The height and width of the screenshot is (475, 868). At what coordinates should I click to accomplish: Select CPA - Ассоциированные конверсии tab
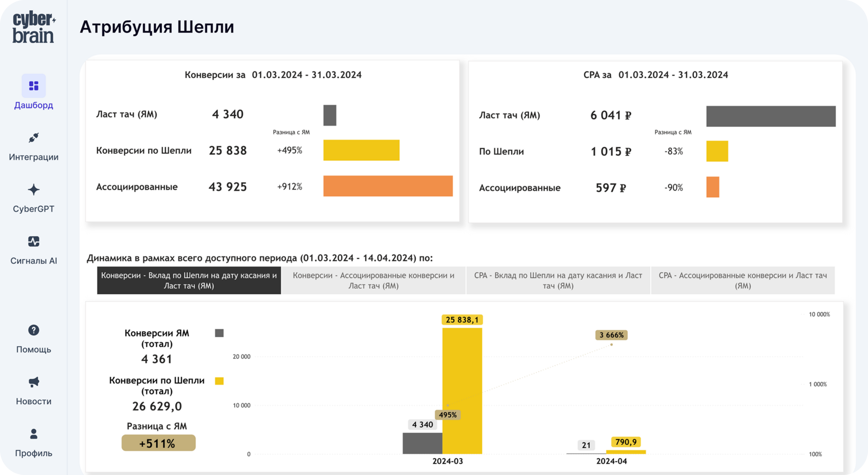click(743, 281)
